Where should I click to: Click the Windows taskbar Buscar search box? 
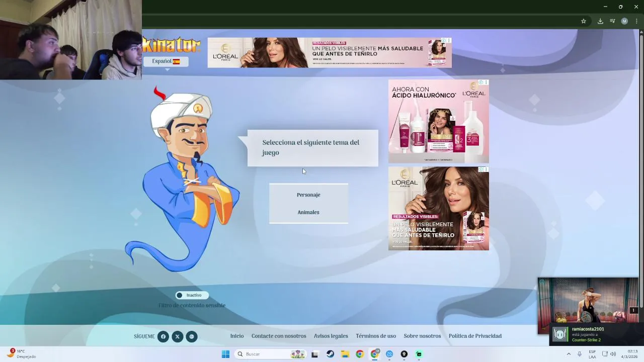point(271,354)
